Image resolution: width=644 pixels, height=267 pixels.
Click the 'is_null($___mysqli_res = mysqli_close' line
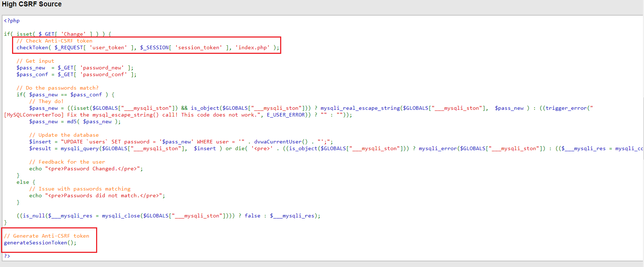point(168,216)
